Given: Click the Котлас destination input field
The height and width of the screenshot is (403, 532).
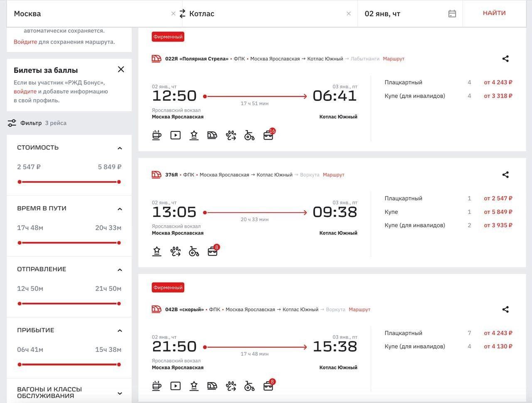Looking at the screenshot, I should [x=266, y=14].
